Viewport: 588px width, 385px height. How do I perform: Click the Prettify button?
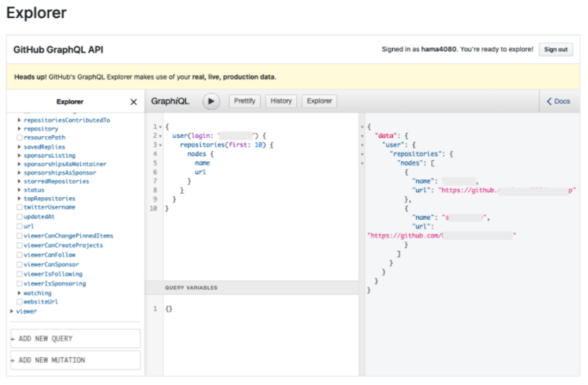[x=244, y=101]
